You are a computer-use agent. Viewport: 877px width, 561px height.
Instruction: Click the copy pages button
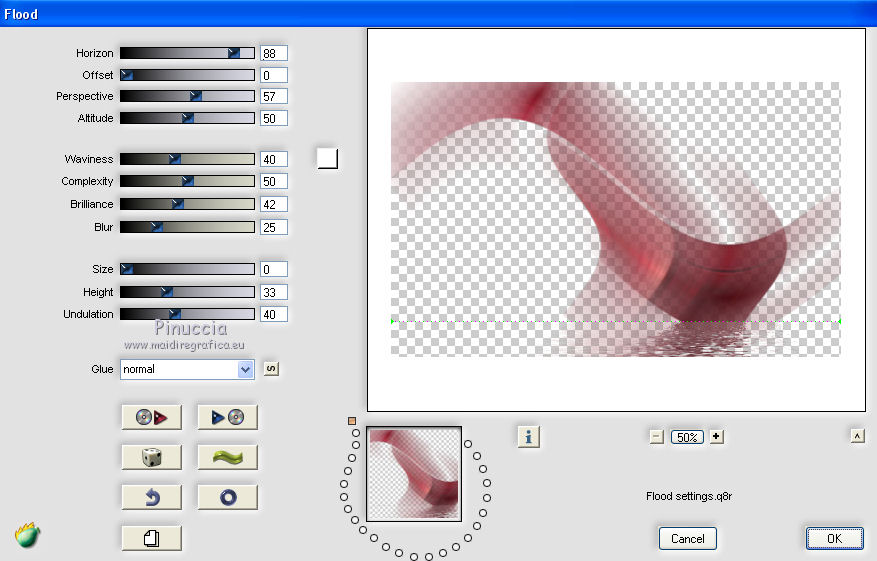point(152,538)
